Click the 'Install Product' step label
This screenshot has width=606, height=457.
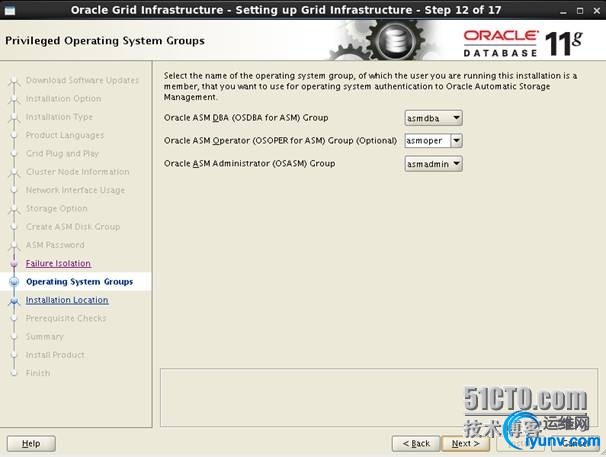tap(55, 355)
